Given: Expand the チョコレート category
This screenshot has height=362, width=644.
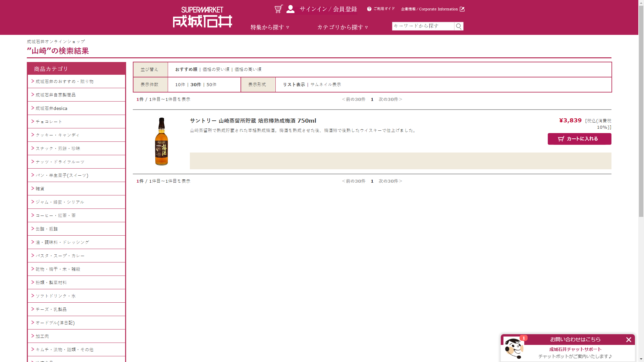Looking at the screenshot, I should pos(49,122).
